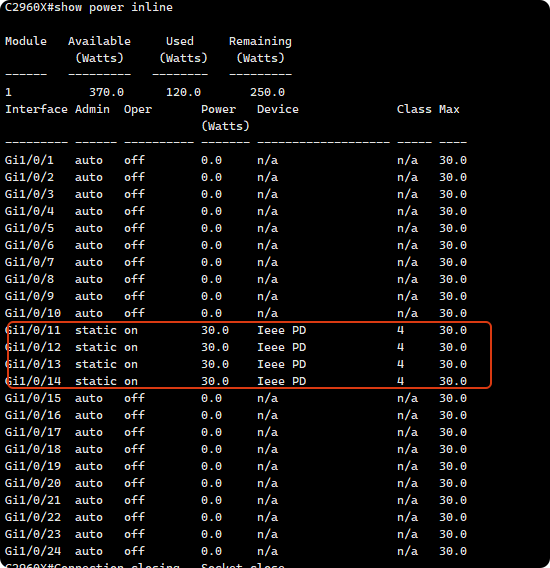The width and height of the screenshot is (550, 568).
Task: Select the Gi1/0/11 interface name
Action: click(33, 330)
